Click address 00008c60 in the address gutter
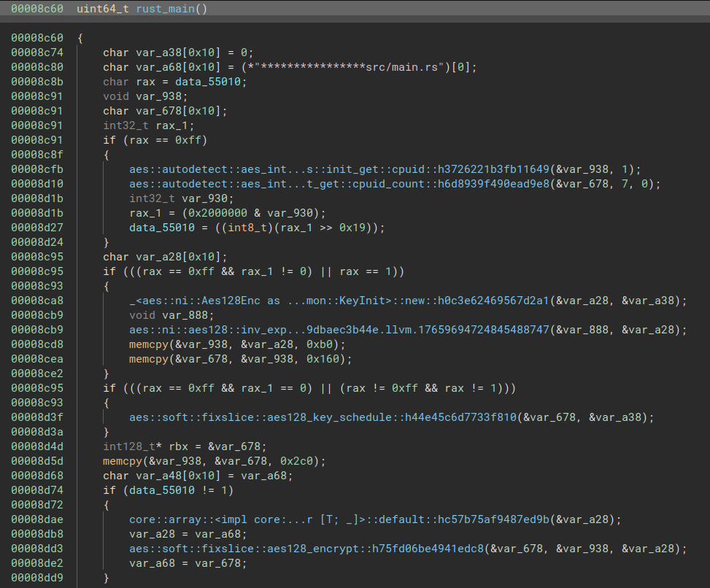The width and height of the screenshot is (710, 588). click(x=36, y=37)
